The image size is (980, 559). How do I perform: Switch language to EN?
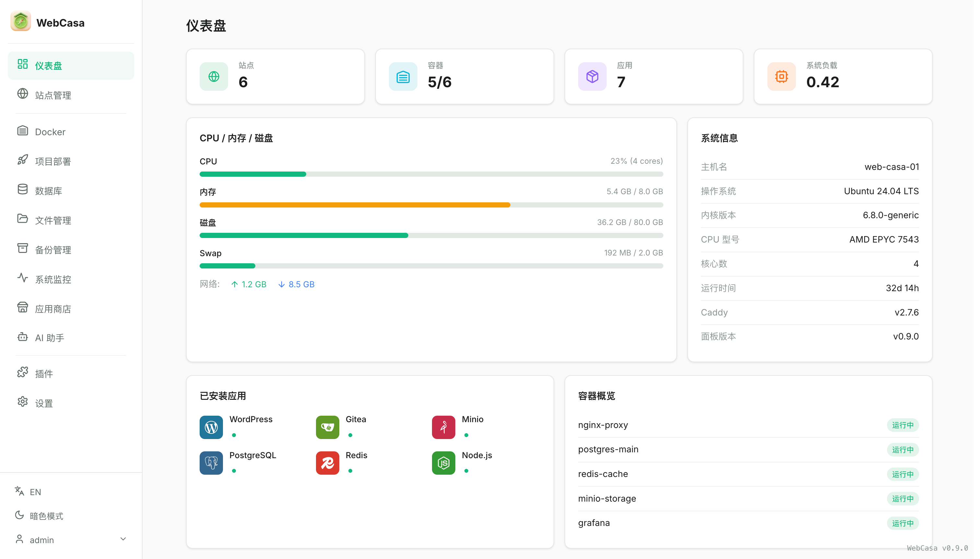click(x=28, y=492)
